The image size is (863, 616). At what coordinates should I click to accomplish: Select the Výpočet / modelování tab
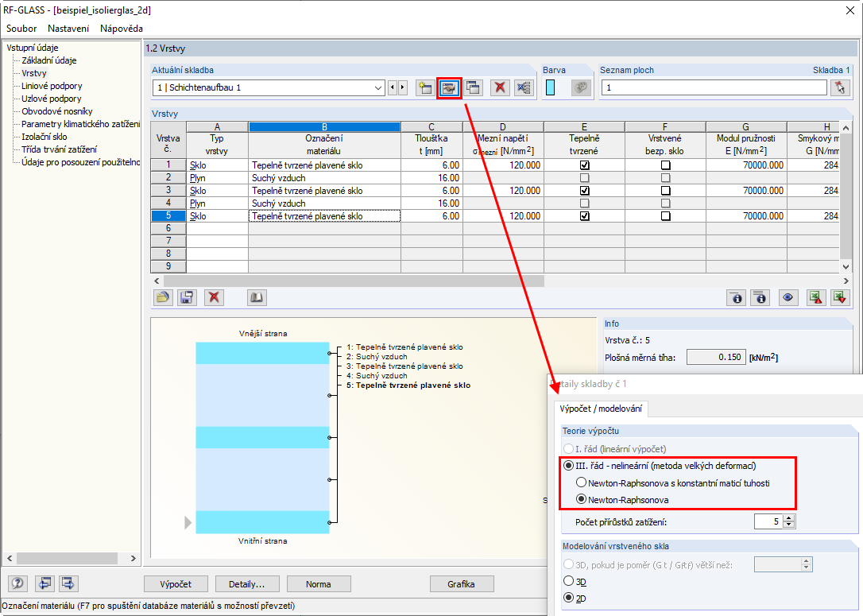[601, 409]
